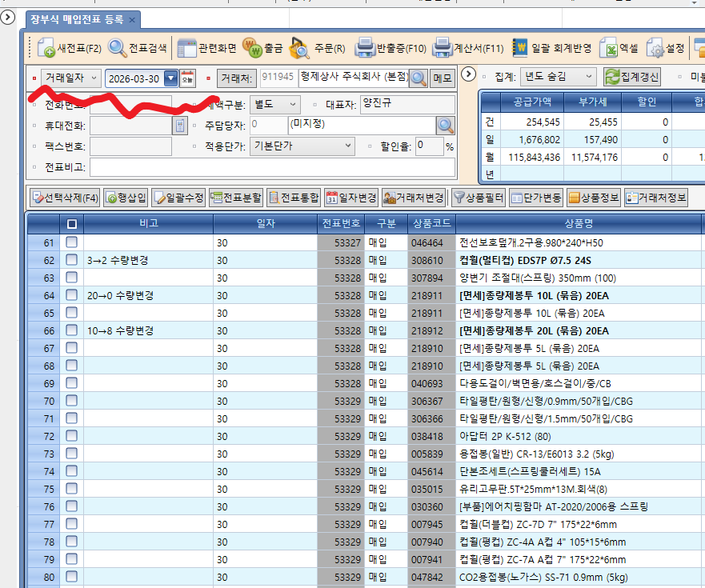Click the calendar icon beside the date
The height and width of the screenshot is (588, 705).
(x=187, y=78)
